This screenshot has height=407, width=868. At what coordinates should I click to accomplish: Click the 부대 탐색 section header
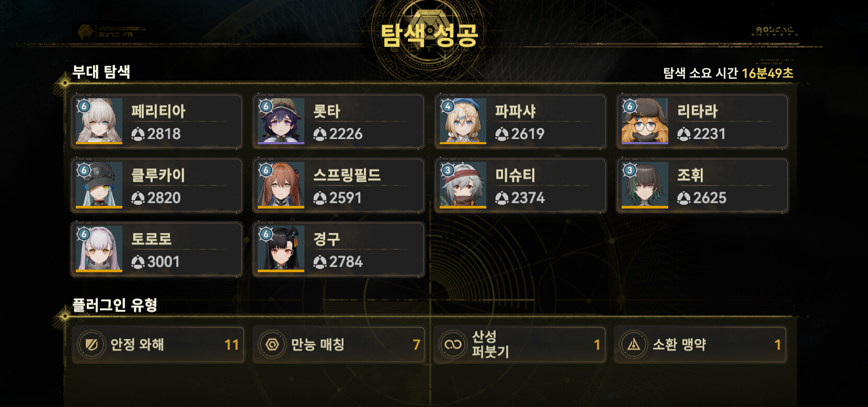coord(101,72)
